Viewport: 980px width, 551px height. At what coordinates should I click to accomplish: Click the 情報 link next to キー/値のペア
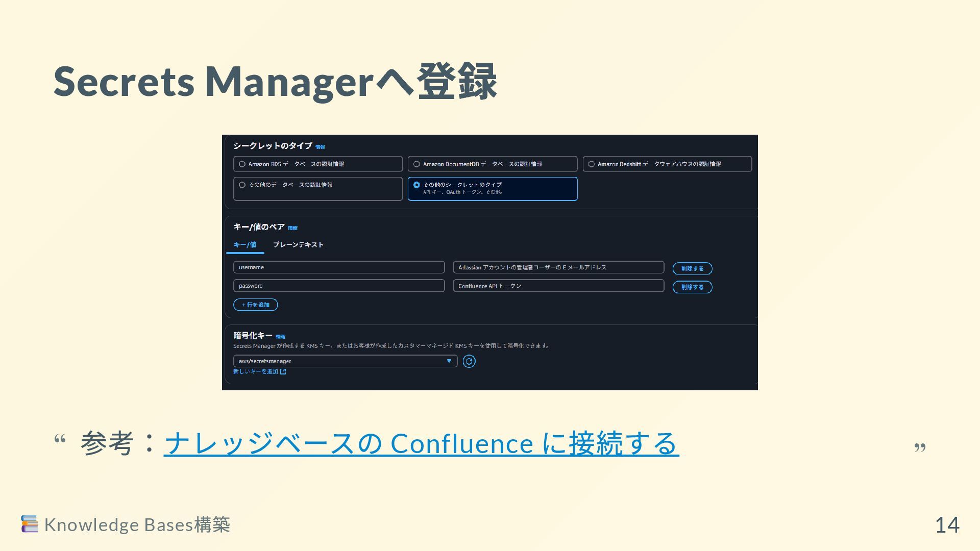[x=292, y=228]
